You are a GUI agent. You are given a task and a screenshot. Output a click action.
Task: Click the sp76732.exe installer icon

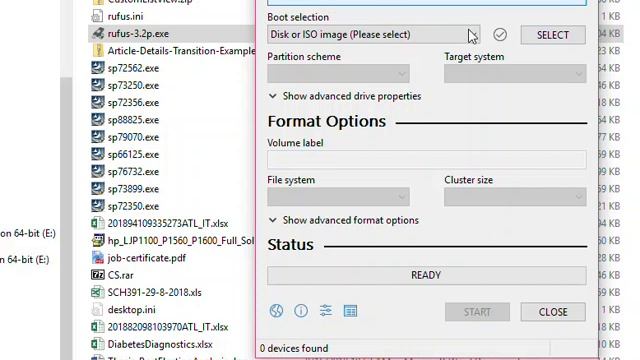(x=98, y=171)
